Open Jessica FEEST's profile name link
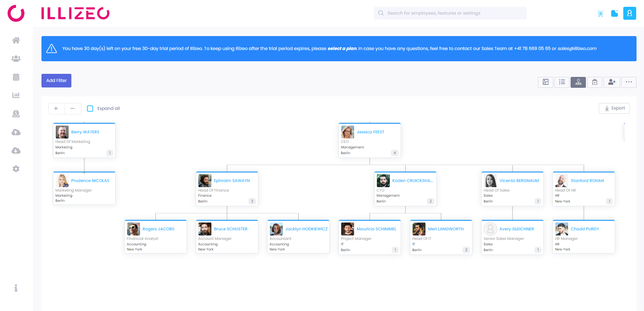644x311 pixels. coord(370,132)
